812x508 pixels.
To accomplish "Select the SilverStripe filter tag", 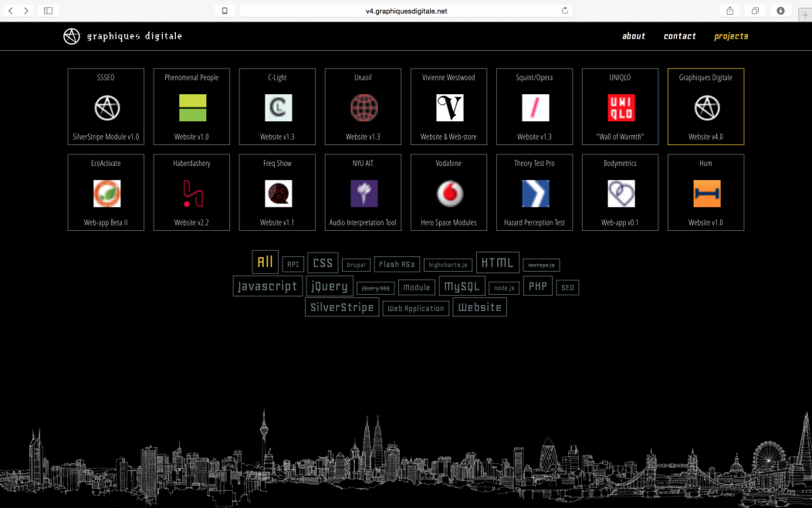I will (342, 307).
